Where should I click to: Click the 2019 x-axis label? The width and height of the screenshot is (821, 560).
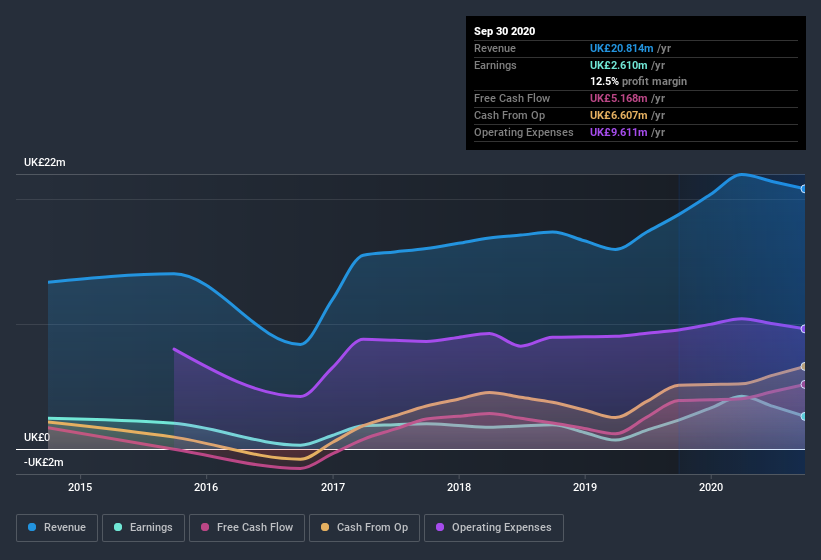tap(585, 487)
